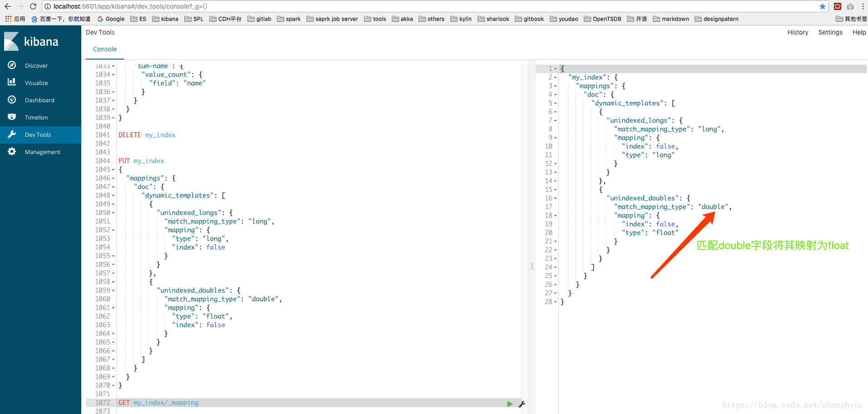This screenshot has height=414, width=868.
Task: Click the browser back arrow
Action: coord(8,6)
